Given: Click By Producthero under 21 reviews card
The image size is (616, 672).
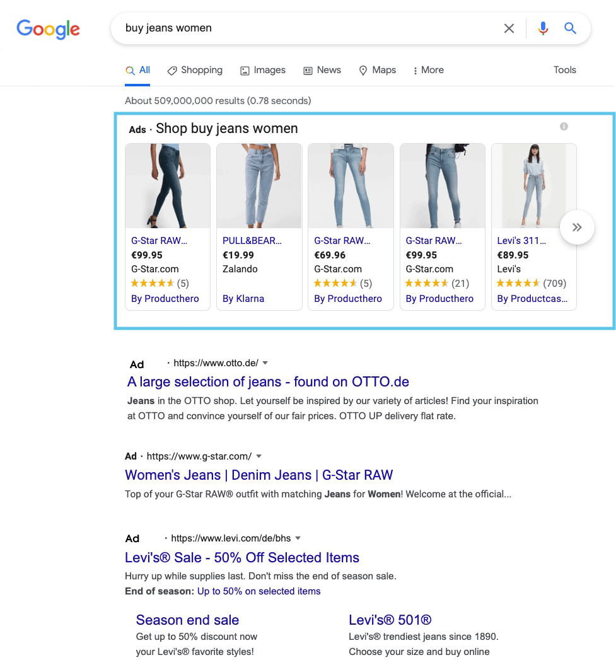Looking at the screenshot, I should [x=439, y=299].
